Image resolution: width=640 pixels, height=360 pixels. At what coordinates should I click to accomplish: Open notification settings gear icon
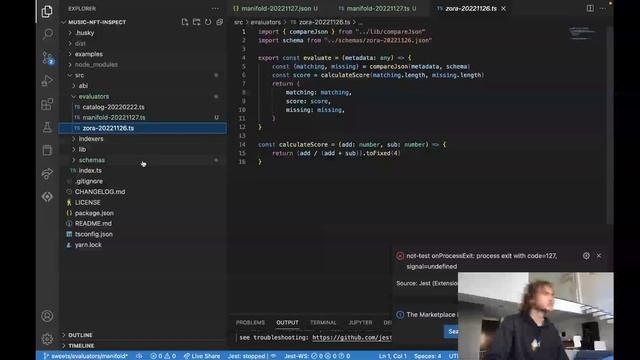[x=586, y=256]
